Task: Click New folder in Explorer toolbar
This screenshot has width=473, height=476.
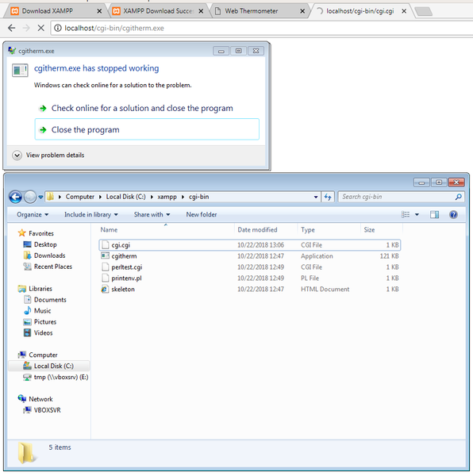Action: click(202, 215)
